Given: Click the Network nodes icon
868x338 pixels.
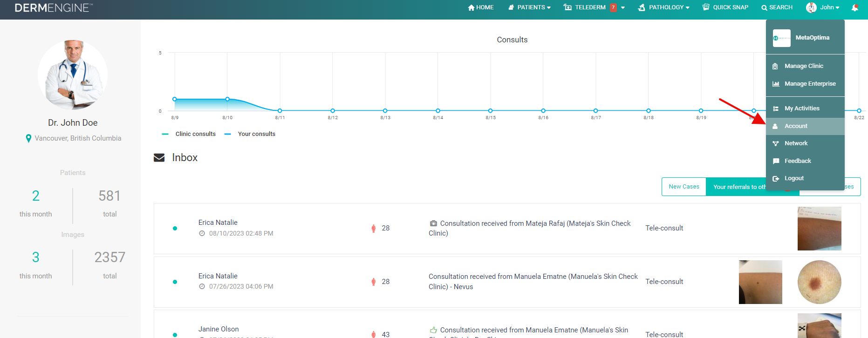Looking at the screenshot, I should 776,143.
